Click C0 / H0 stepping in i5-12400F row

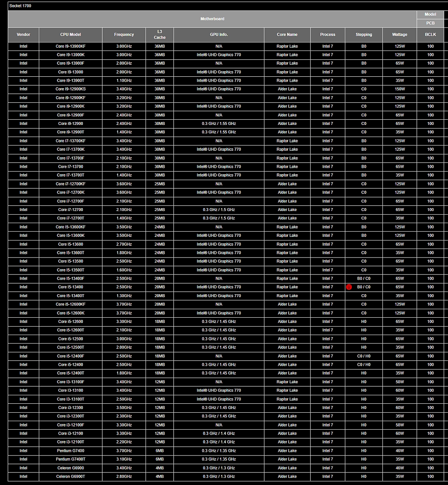364,356
